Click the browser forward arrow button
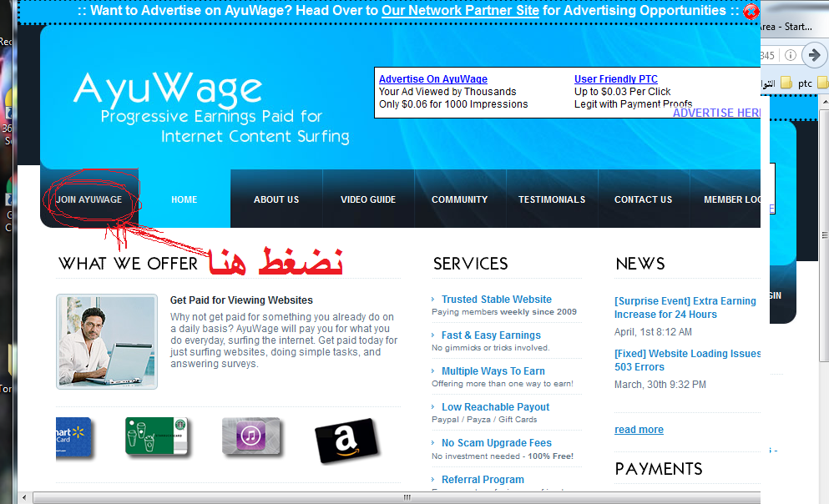The image size is (829, 504). 814,55
